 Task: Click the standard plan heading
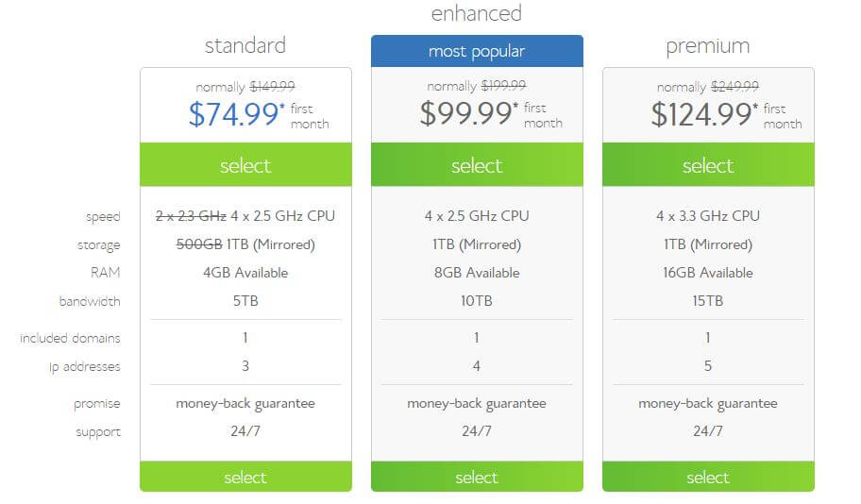pos(245,45)
